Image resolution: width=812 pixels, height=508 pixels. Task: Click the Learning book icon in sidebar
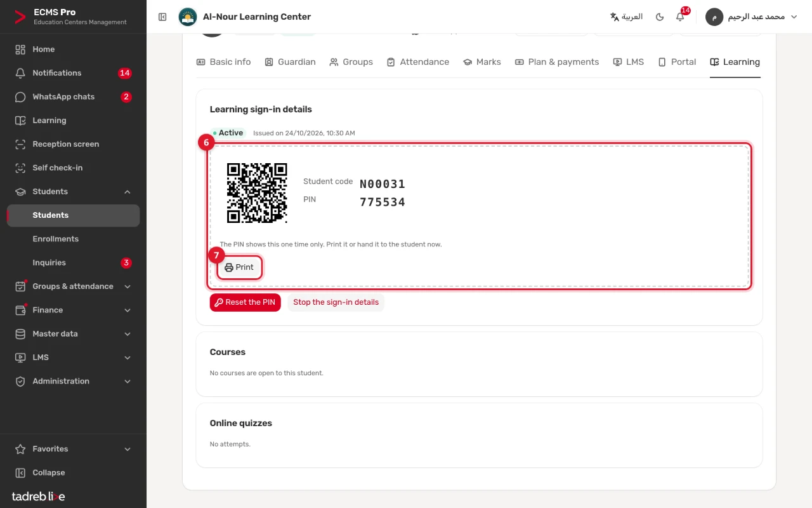(x=20, y=121)
